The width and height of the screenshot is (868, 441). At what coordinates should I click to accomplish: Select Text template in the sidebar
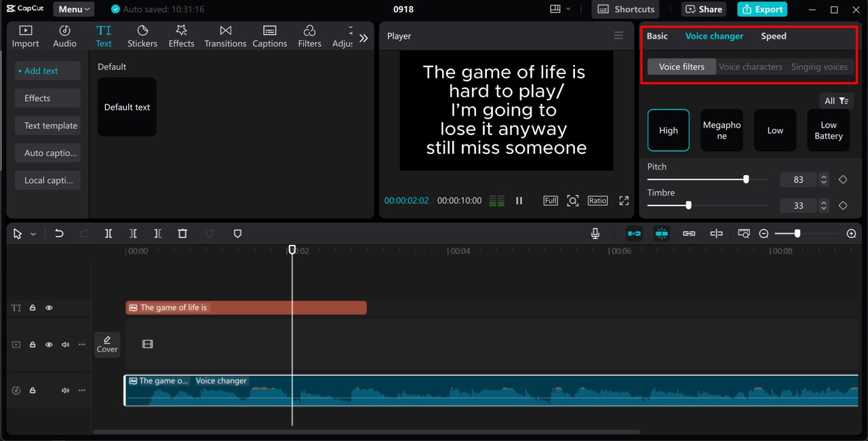pyautogui.click(x=47, y=126)
